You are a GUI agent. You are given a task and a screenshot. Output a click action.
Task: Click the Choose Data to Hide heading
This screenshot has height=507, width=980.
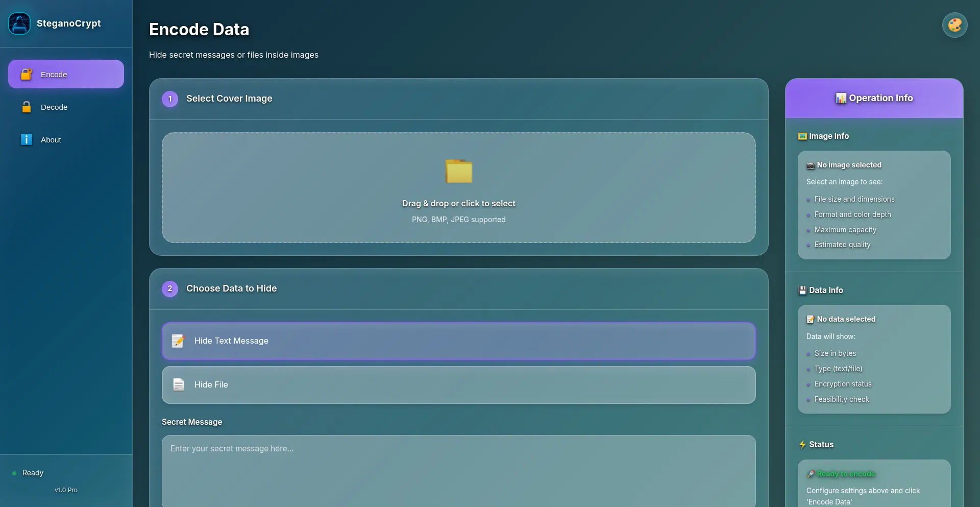click(231, 288)
